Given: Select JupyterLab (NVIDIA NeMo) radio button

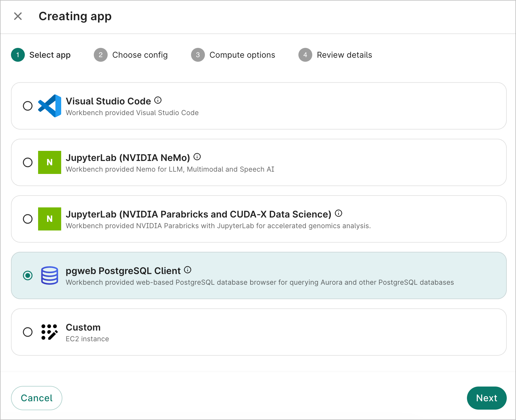Looking at the screenshot, I should tap(28, 162).
